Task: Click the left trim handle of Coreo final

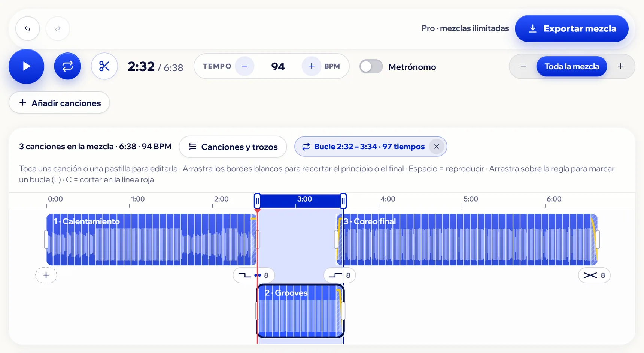Action: coord(336,239)
